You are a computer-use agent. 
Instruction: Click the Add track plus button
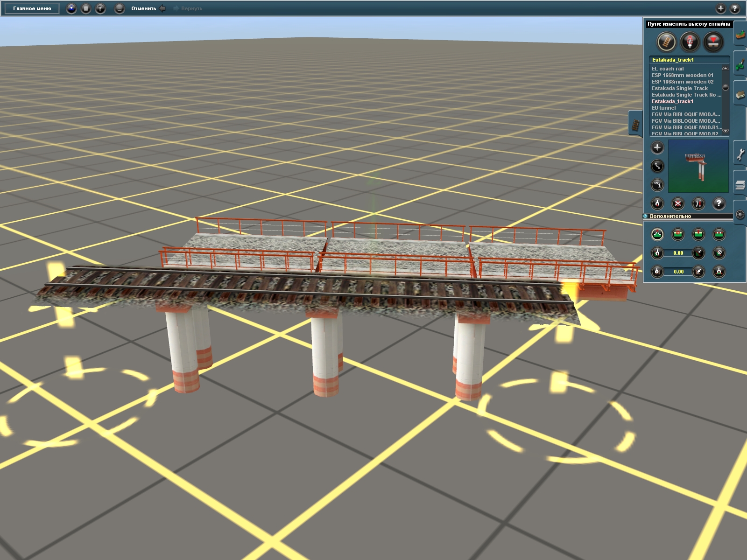click(657, 148)
